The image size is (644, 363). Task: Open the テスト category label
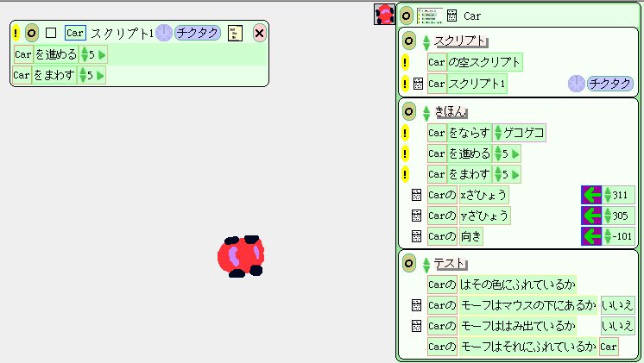pos(450,263)
